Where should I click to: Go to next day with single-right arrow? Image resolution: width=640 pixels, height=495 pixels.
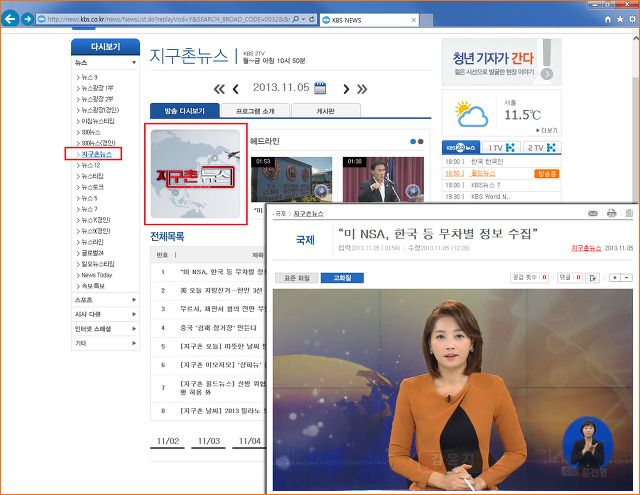point(346,89)
